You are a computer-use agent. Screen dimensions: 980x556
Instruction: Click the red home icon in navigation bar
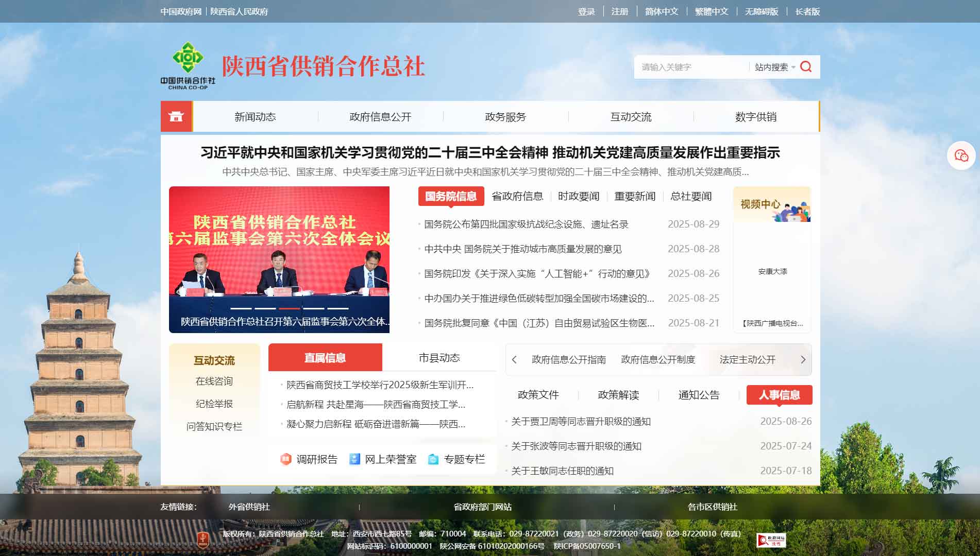point(176,116)
